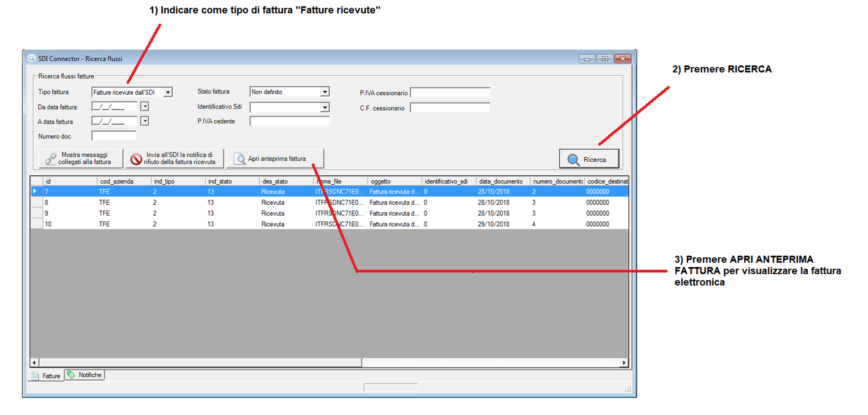The height and width of the screenshot is (415, 868).
Task: Open the Da data fattura date picker
Action: 145,107
